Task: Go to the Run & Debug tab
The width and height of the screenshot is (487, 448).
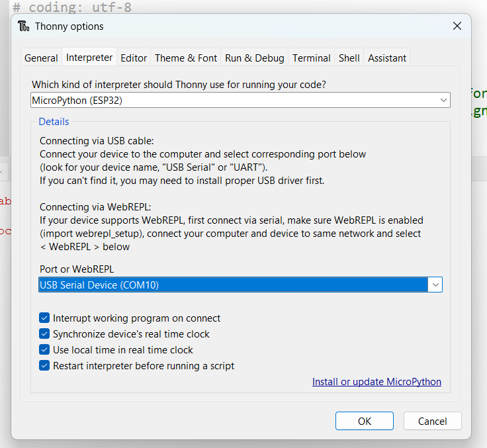Action: (x=254, y=58)
